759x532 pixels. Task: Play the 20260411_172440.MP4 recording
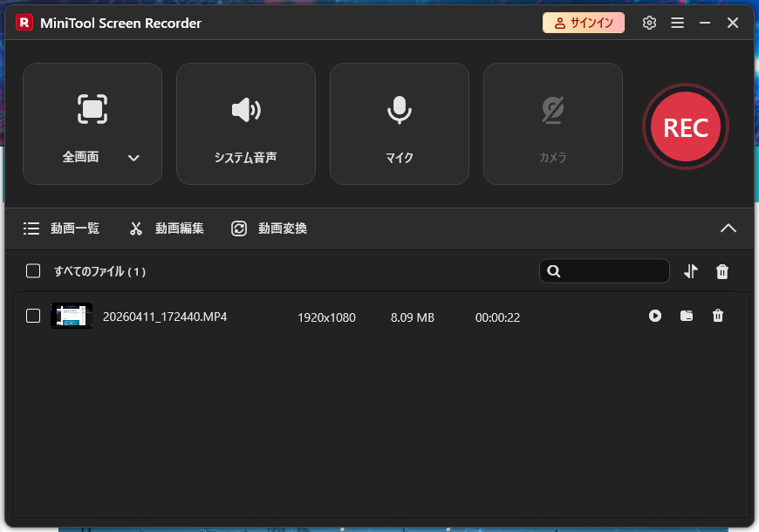(655, 316)
